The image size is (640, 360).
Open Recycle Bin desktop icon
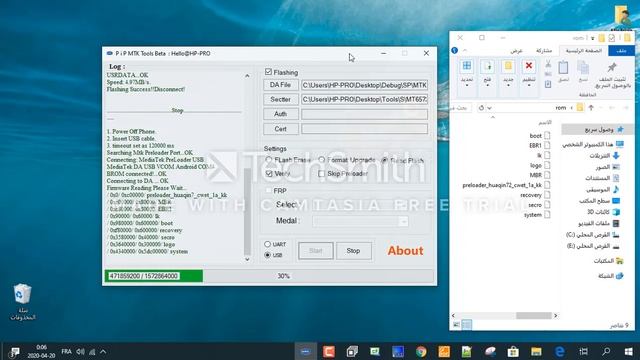coord(22,302)
